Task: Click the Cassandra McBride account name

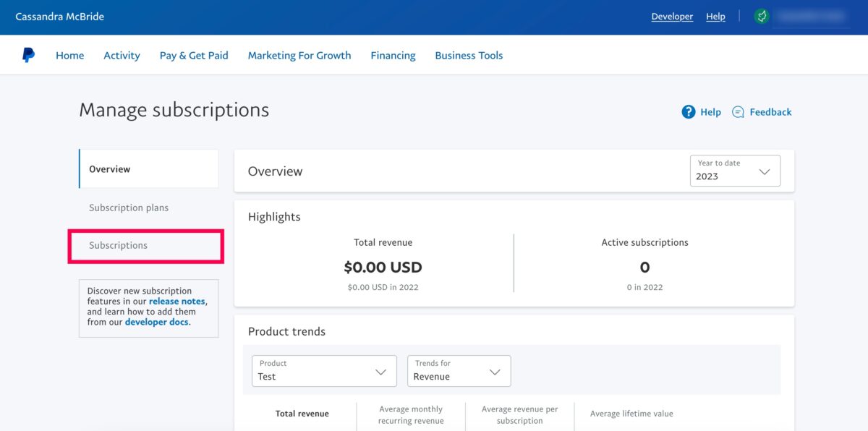Action: (x=59, y=16)
